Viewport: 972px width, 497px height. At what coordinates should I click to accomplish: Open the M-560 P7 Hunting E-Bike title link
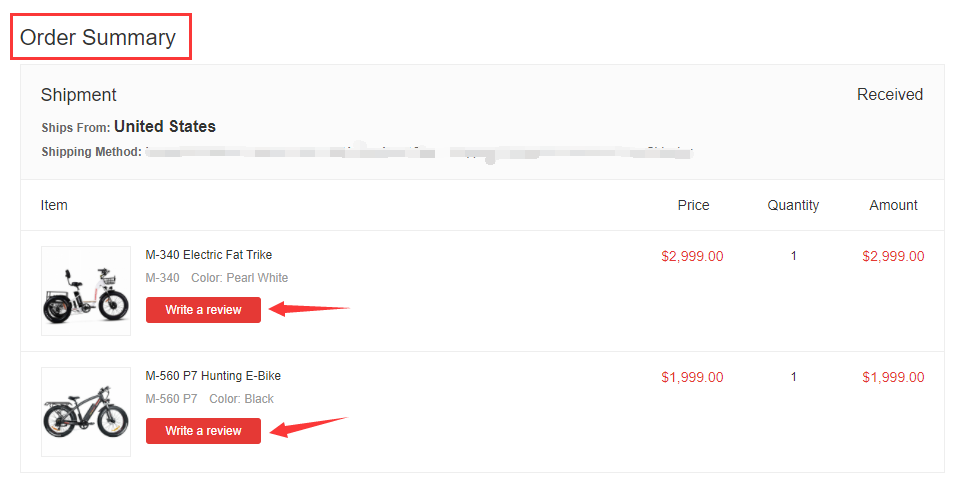(213, 376)
